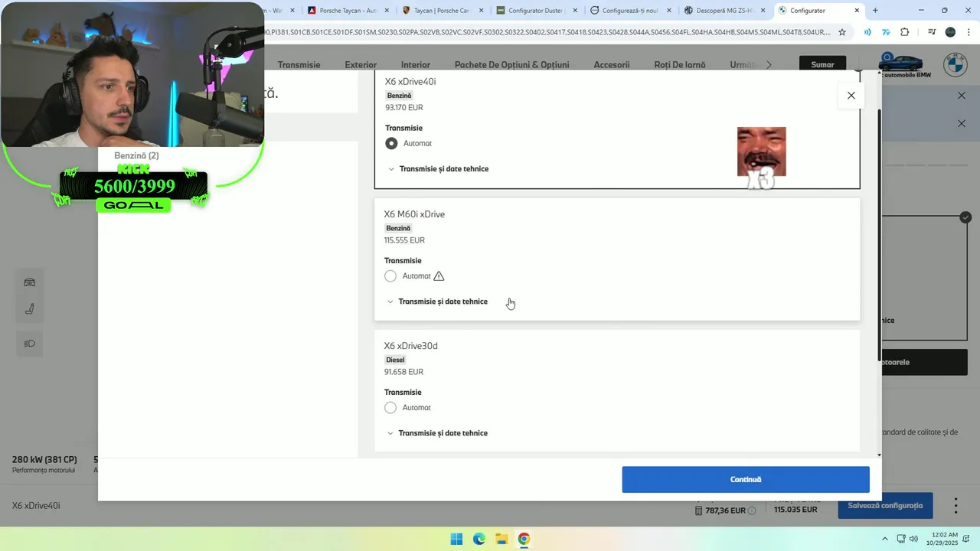Viewport: 980px width, 551px height.
Task: Click Salvează configurația button
Action: click(x=885, y=506)
